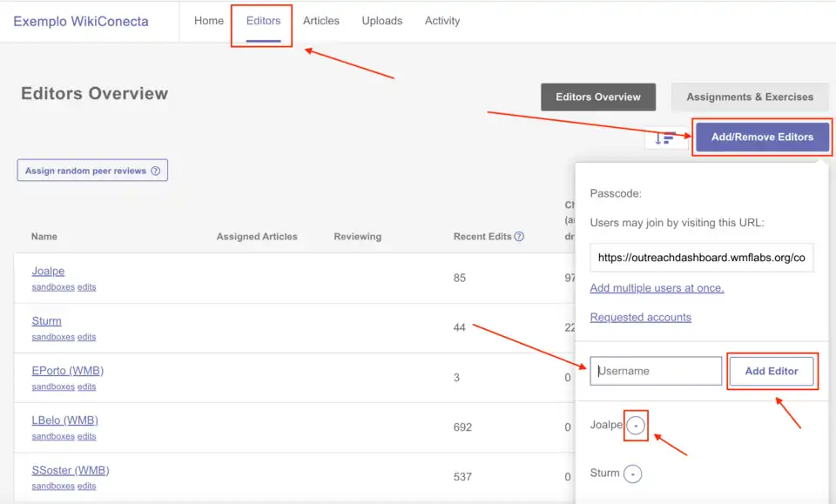Click help icon on Assign random peer reviews
Image resolution: width=836 pixels, height=504 pixels.
156,171
